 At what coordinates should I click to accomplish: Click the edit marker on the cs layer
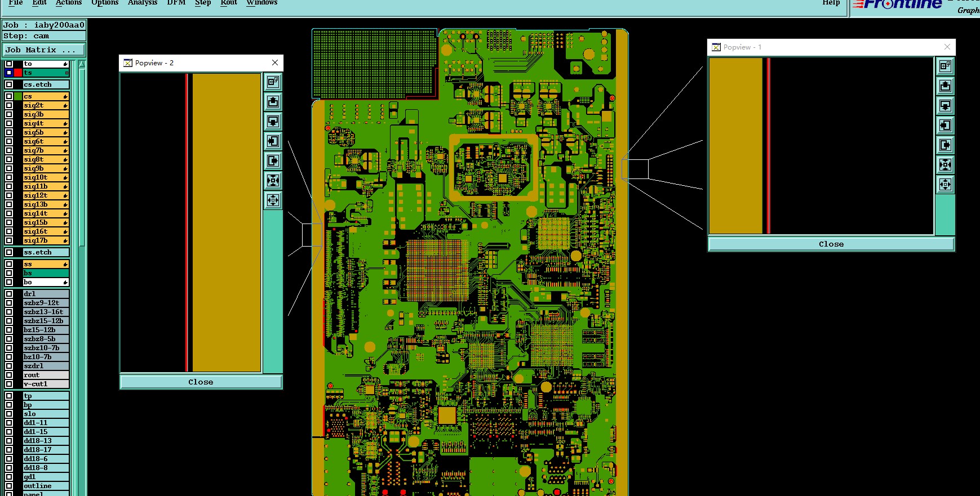[x=65, y=96]
